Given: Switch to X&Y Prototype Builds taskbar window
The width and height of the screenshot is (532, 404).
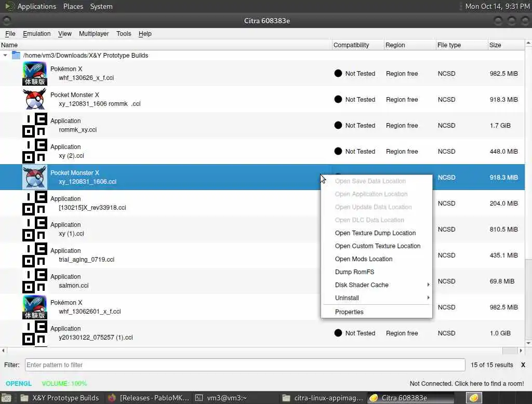Looking at the screenshot, I should 60,398.
